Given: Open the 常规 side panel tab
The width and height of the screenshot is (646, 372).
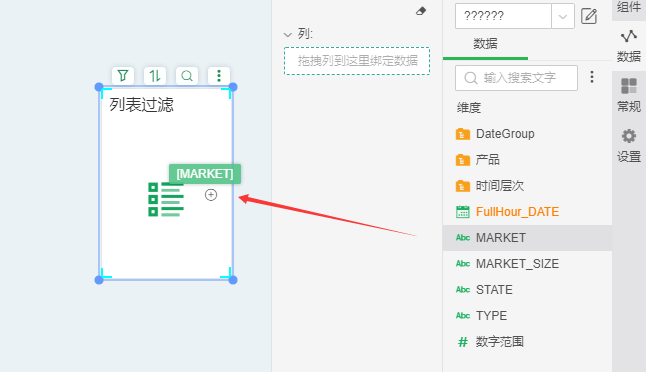Looking at the screenshot, I should 629,96.
